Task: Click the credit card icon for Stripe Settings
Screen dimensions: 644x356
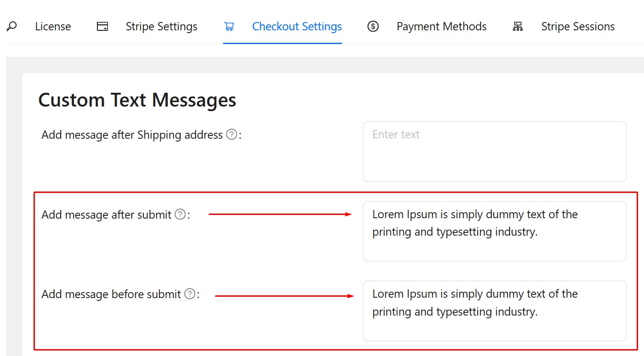Action: pyautogui.click(x=102, y=27)
